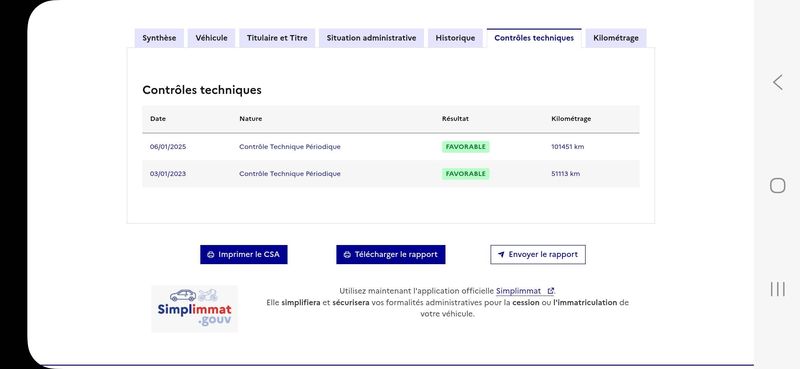800x369 pixels.
Task: Click the Résultat column header
Action: [455, 118]
